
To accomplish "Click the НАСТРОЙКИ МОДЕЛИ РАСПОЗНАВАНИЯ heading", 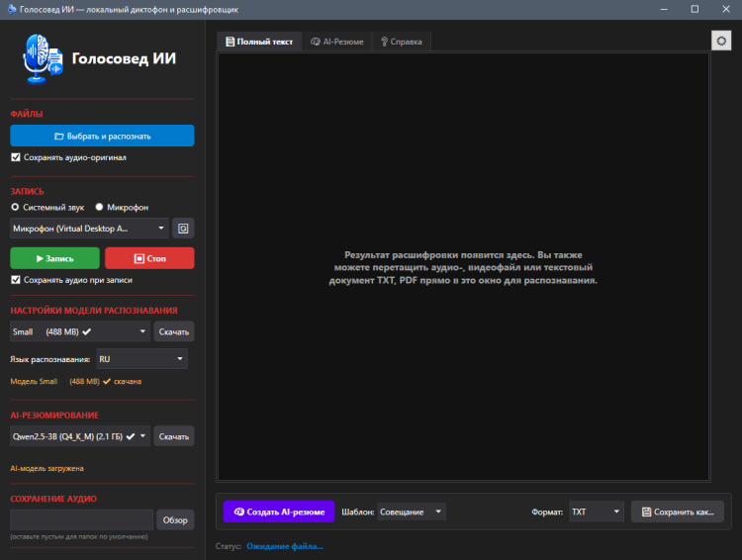I will click(94, 311).
